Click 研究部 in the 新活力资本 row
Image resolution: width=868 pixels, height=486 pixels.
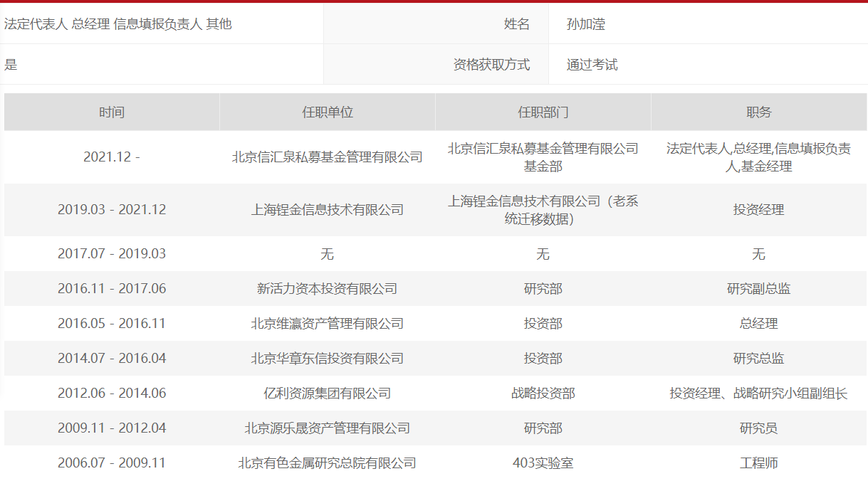click(543, 289)
